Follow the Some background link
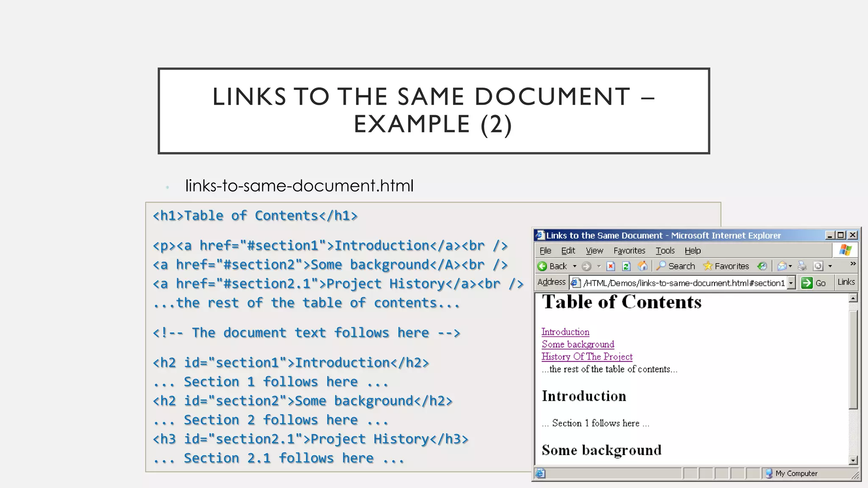The height and width of the screenshot is (488, 868). click(x=578, y=344)
